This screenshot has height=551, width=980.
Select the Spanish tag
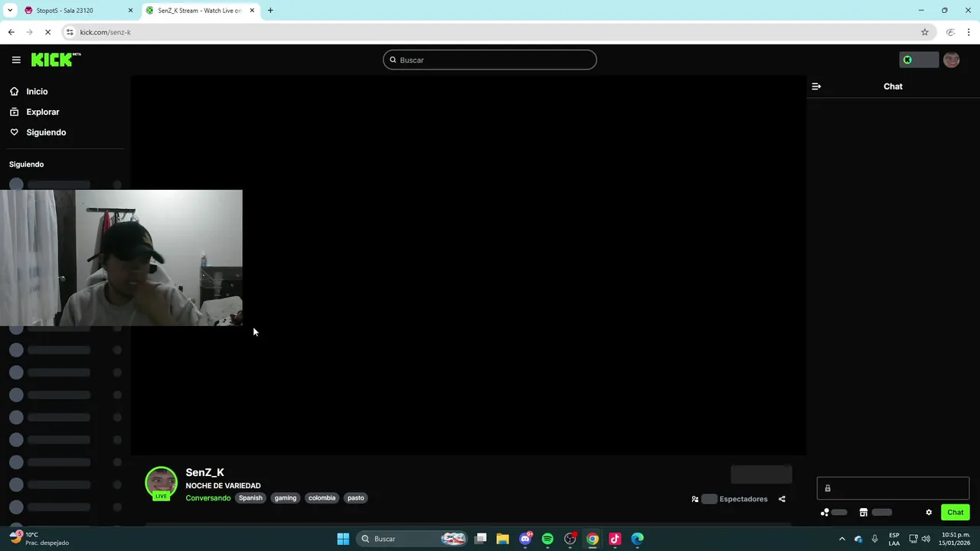[250, 498]
